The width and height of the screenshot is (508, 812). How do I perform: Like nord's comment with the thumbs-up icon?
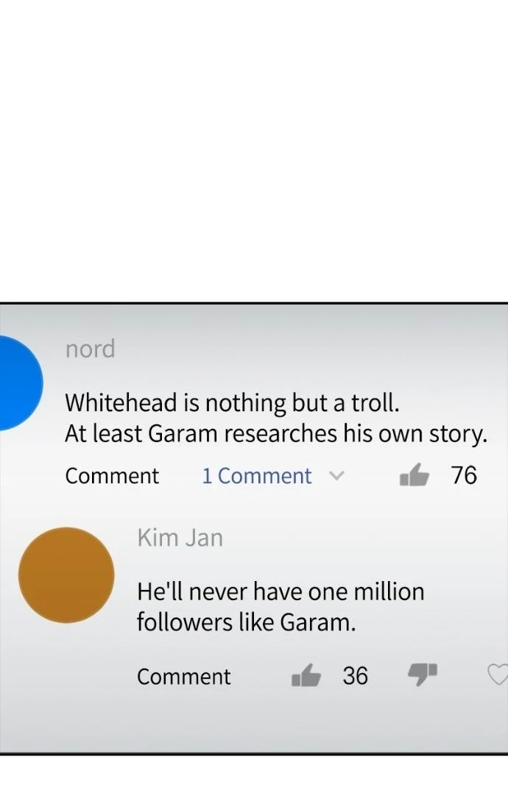(x=414, y=475)
